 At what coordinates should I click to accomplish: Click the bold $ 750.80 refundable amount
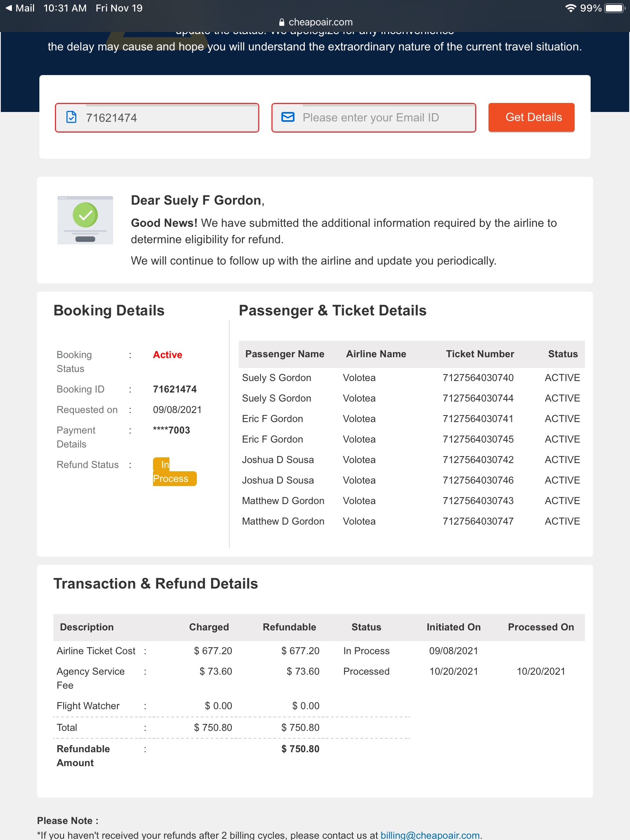300,749
